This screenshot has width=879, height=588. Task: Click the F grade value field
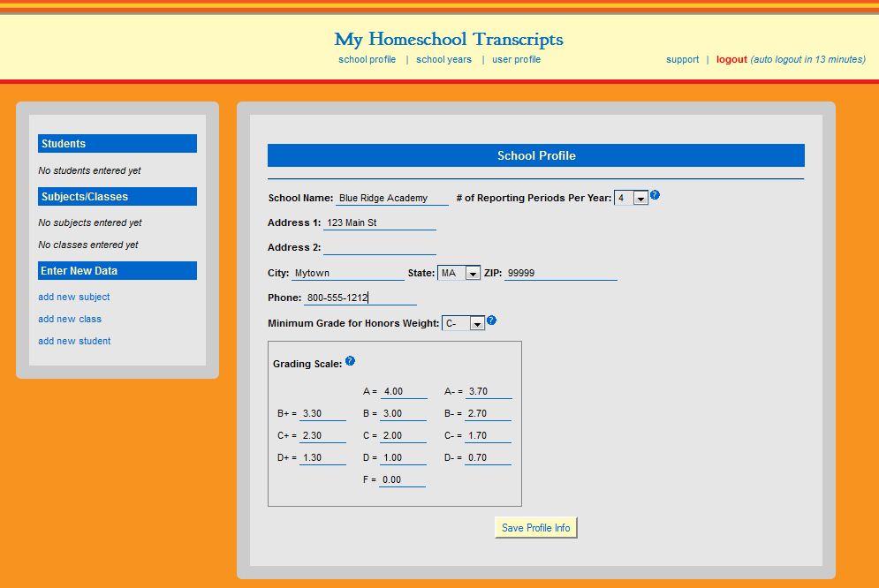coord(402,480)
